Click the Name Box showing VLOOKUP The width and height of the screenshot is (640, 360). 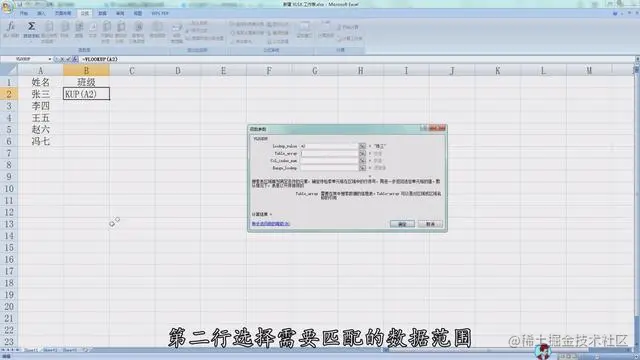click(24, 59)
